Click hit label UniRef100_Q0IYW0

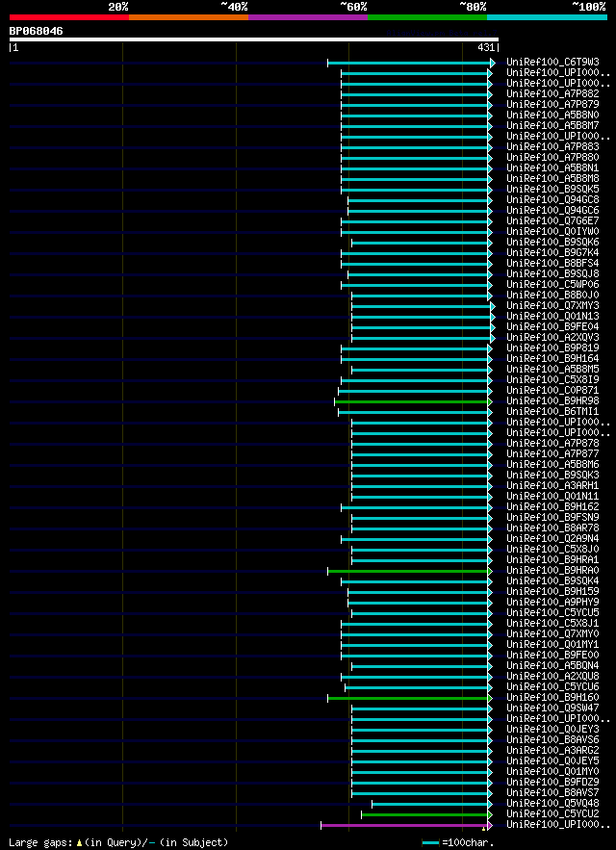552,232
